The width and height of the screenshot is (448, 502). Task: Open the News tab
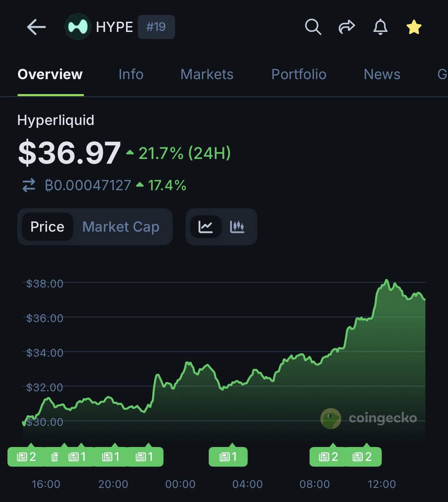382,74
